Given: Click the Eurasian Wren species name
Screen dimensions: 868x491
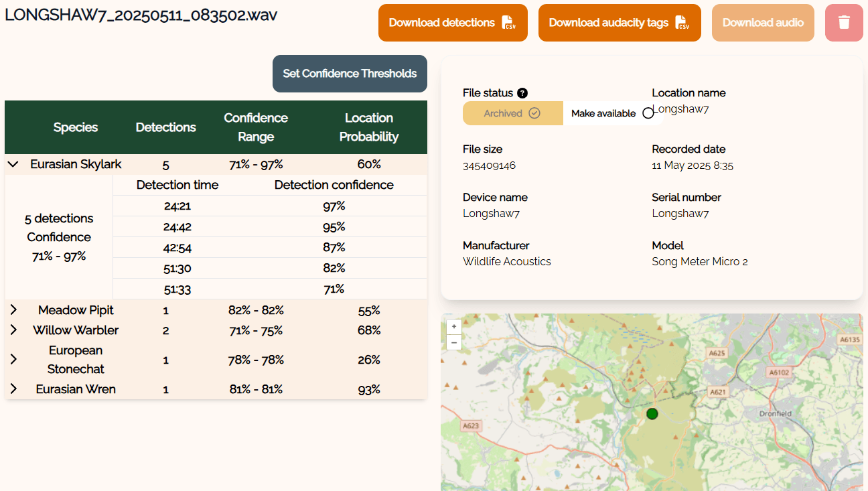Looking at the screenshot, I should (76, 389).
